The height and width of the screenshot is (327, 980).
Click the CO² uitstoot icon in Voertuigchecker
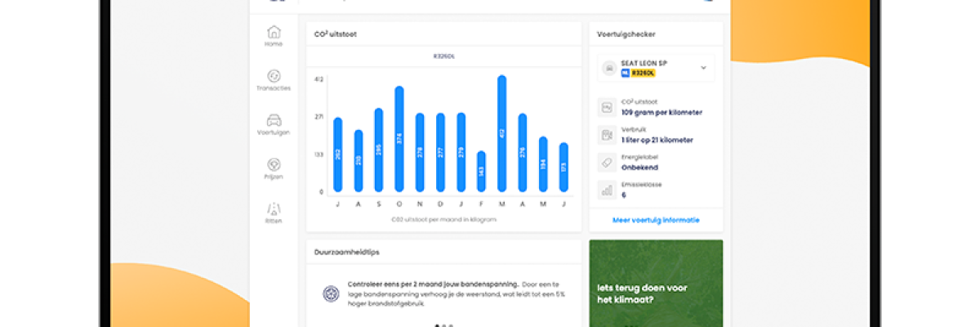(607, 107)
